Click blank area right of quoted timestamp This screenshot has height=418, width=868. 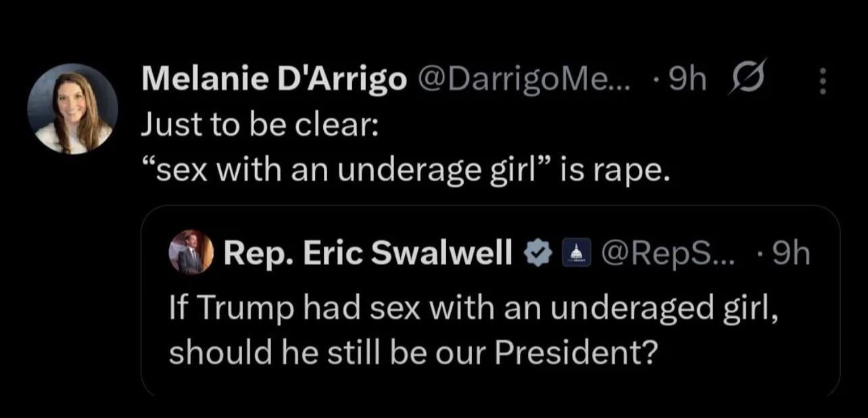[x=825, y=254]
